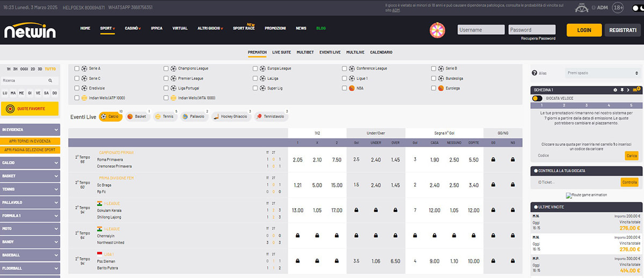This screenshot has width=644, height=278.
Task: Expand the In Evidenza sidebar section
Action: point(30,130)
